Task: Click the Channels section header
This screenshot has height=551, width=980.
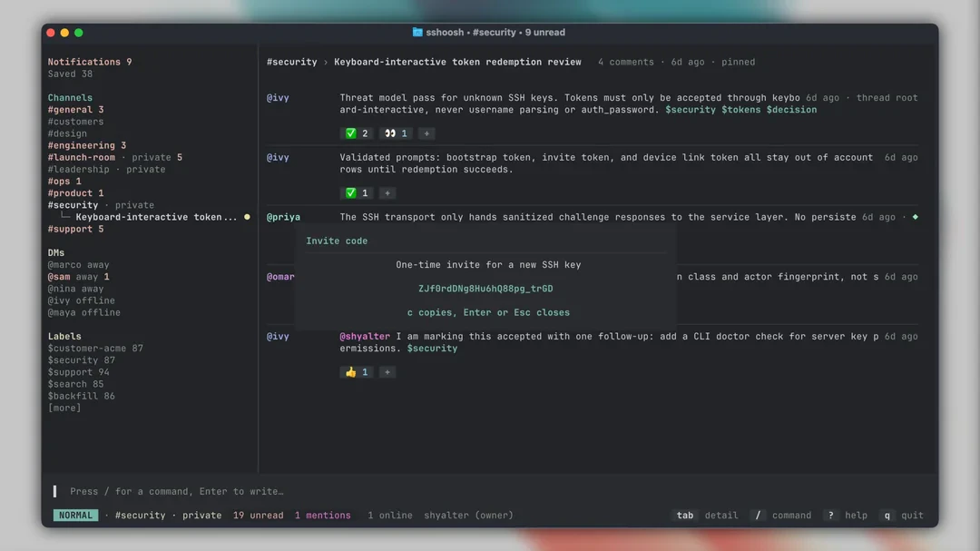Action: (x=70, y=97)
